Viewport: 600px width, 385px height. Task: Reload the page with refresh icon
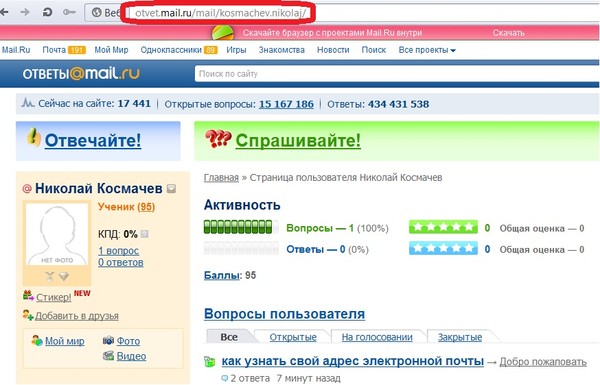click(x=47, y=12)
